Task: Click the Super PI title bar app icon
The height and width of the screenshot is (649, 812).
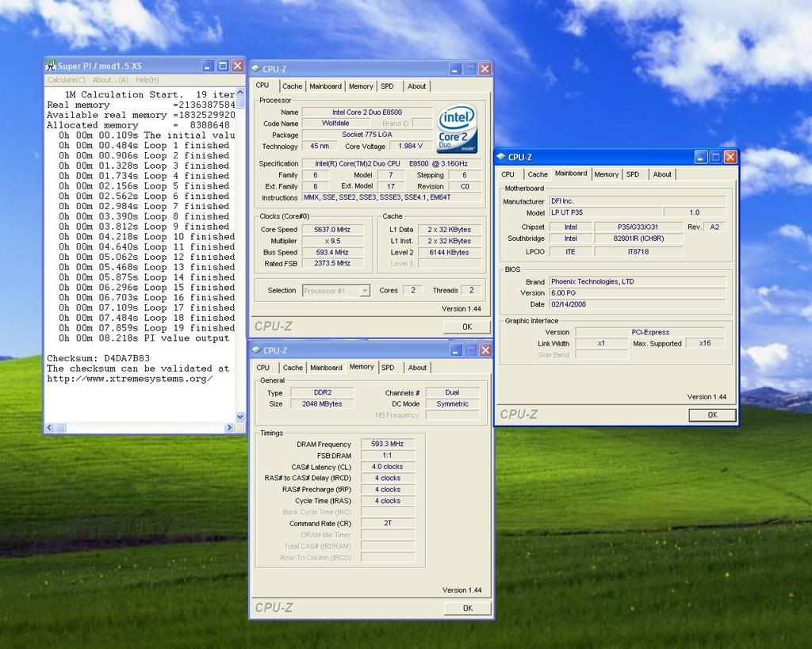Action: [50, 65]
